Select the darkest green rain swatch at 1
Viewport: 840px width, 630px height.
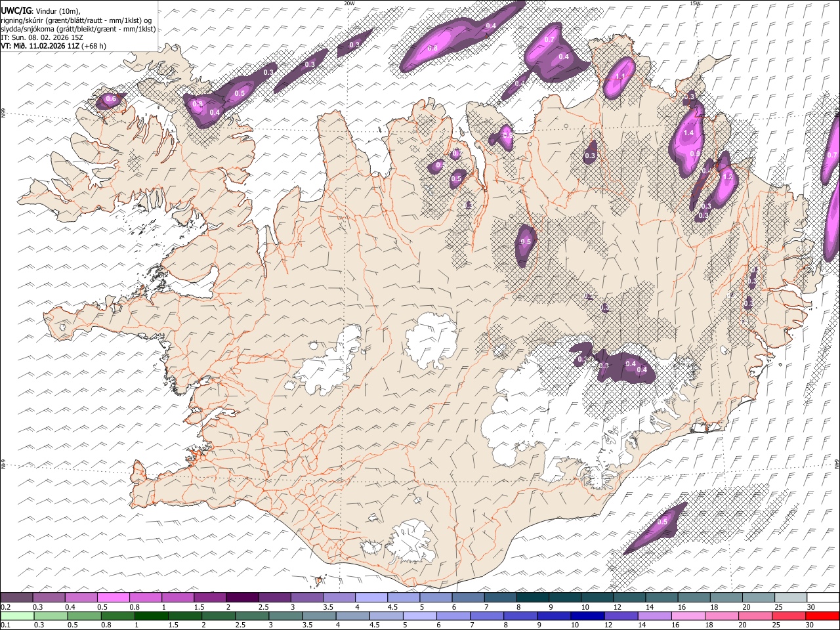(152, 616)
